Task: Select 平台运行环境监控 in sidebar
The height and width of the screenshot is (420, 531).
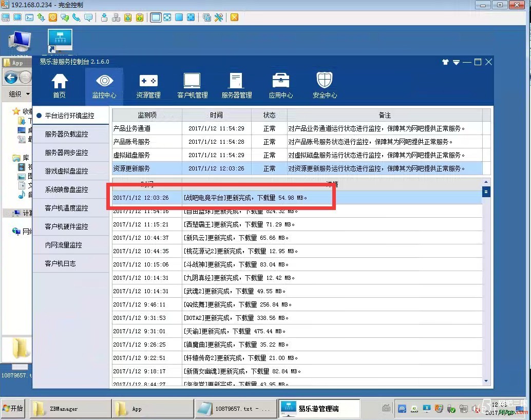Action: click(71, 116)
